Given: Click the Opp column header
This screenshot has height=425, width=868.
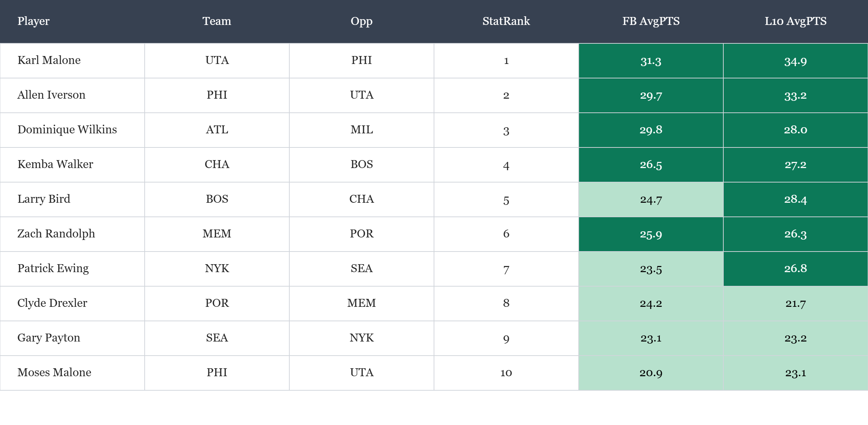Looking at the screenshot, I should pyautogui.click(x=361, y=21).
